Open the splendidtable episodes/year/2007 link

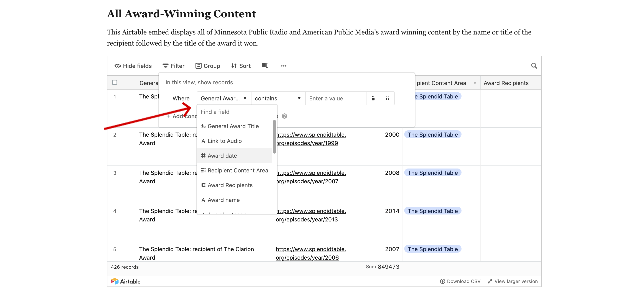[x=311, y=177]
